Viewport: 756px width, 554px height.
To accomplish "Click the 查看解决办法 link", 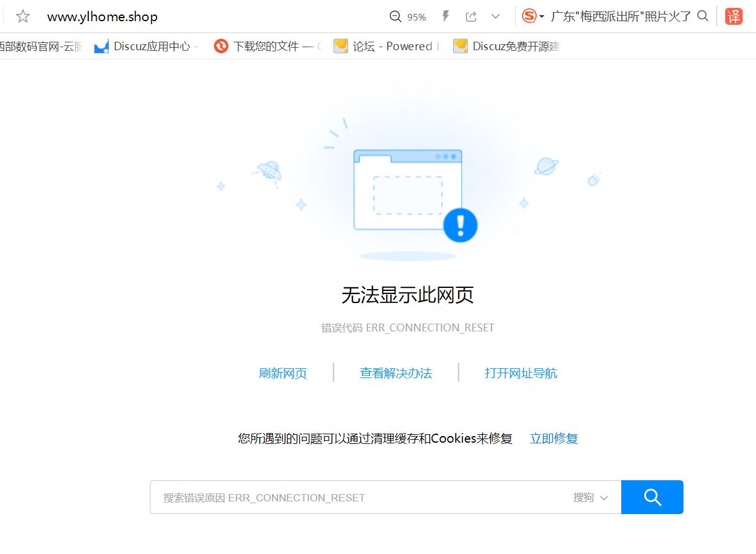I will [x=396, y=373].
